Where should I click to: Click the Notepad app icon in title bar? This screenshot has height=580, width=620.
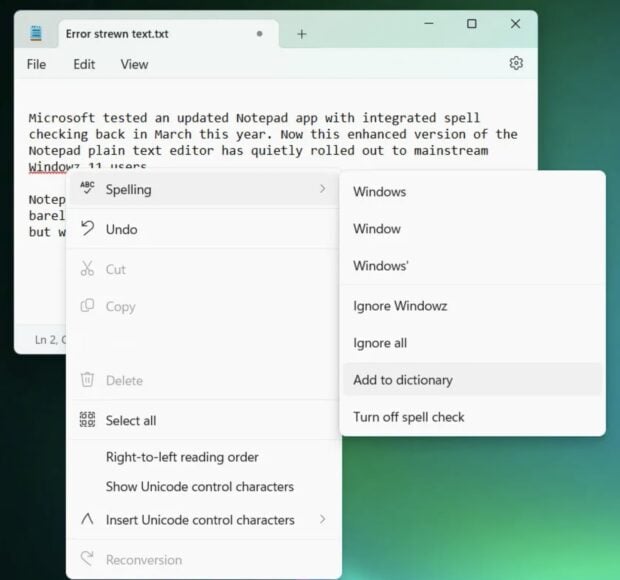36,33
